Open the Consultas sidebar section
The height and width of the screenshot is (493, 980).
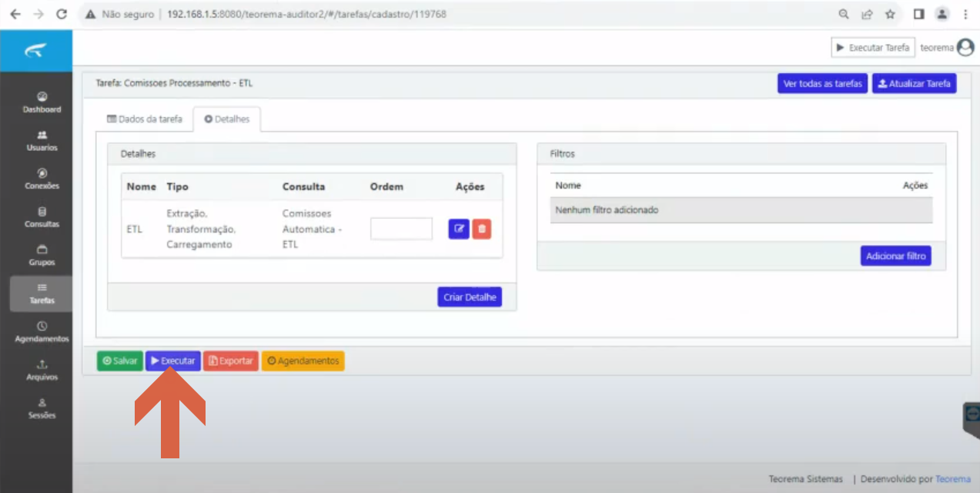42,217
